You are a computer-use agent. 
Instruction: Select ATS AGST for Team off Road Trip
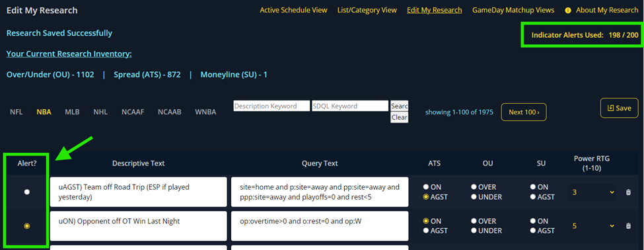tap(426, 197)
